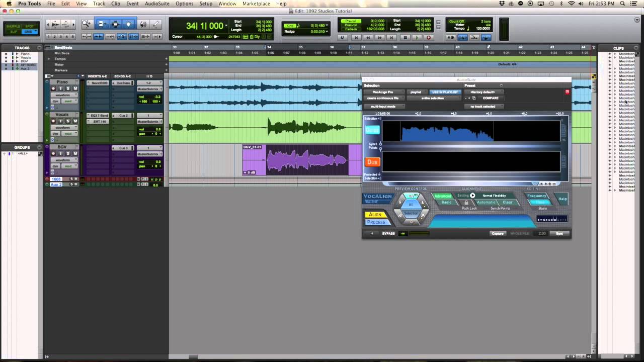The width and height of the screenshot is (644, 362).
Task: Select the Selector tool
Action: coord(115,24)
